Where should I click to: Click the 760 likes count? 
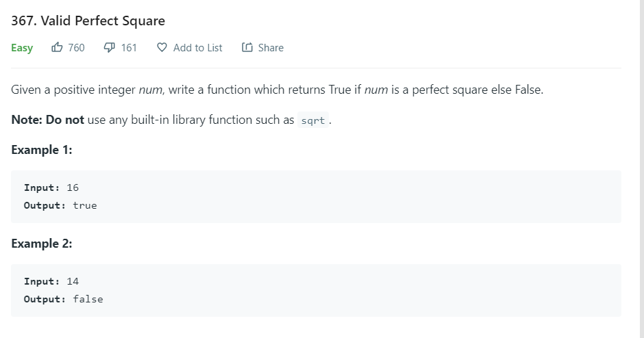click(77, 48)
